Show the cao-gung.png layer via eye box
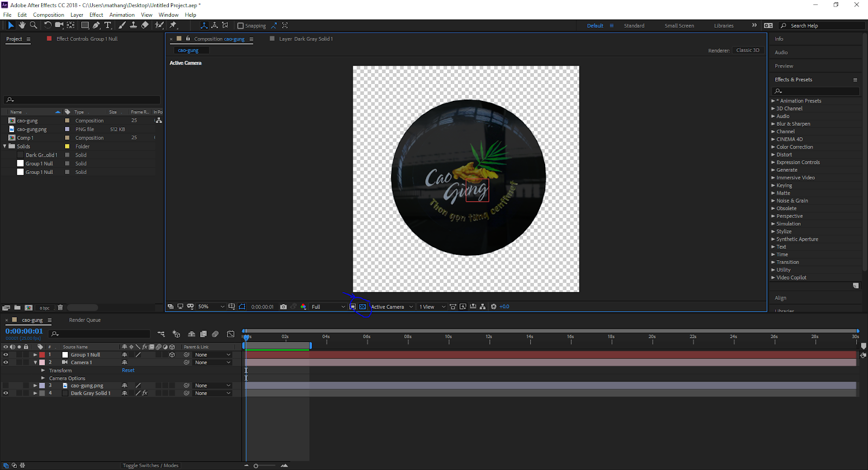 pyautogui.click(x=6, y=385)
